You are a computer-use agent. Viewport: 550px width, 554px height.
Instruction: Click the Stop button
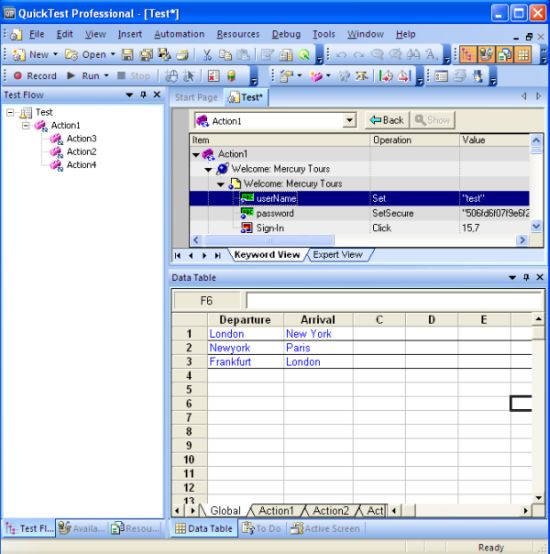[x=134, y=76]
